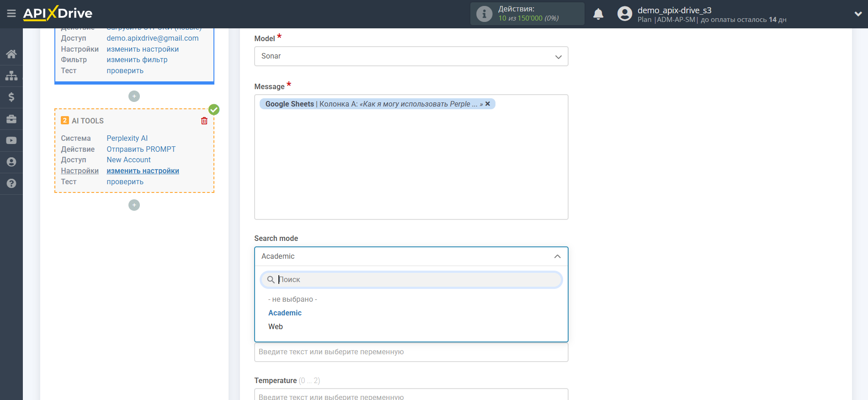Viewport: 868px width, 400px height.
Task: Open the YouTube video icon
Action: coord(11,140)
